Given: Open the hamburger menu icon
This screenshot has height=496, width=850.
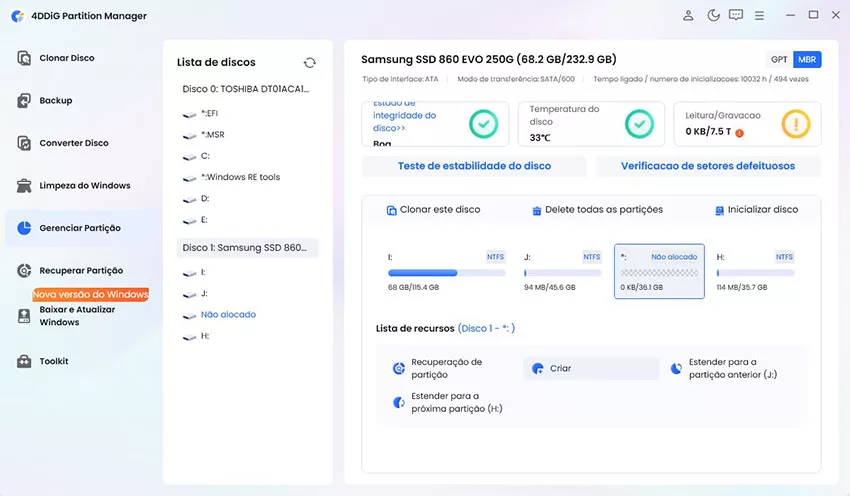Looking at the screenshot, I should tap(759, 16).
